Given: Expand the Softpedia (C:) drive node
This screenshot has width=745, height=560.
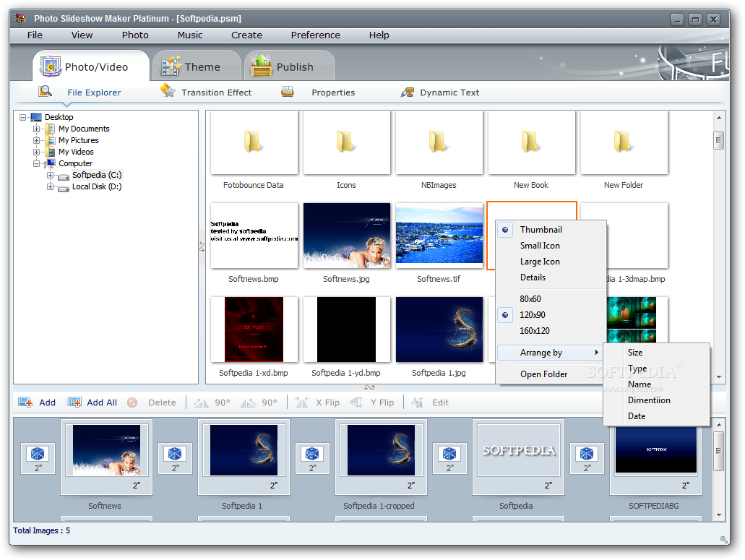Looking at the screenshot, I should (51, 176).
